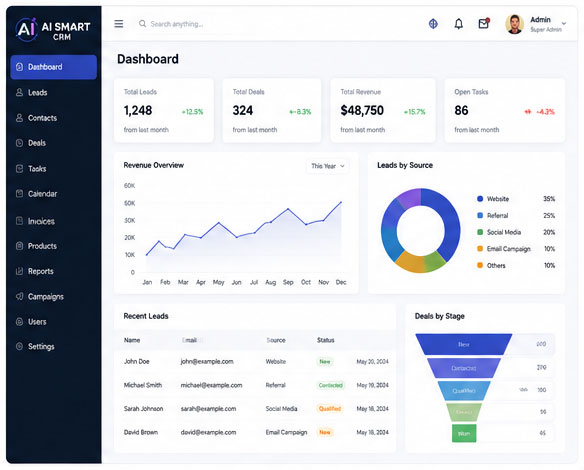Click the Settings gear icon
Viewport: 584px width, 470px height.
point(19,346)
